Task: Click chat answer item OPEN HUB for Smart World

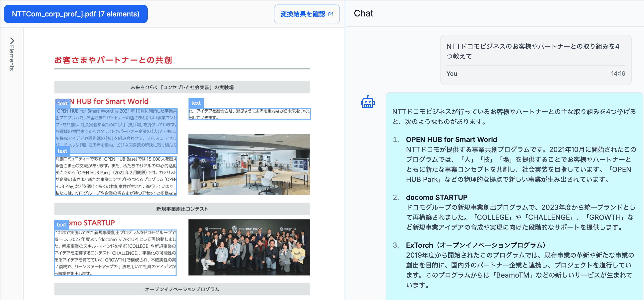Action: tap(451, 139)
